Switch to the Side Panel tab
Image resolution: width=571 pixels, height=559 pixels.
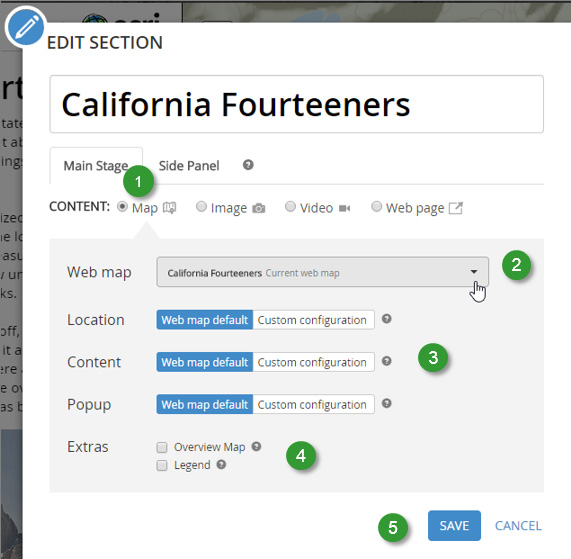tap(189, 166)
